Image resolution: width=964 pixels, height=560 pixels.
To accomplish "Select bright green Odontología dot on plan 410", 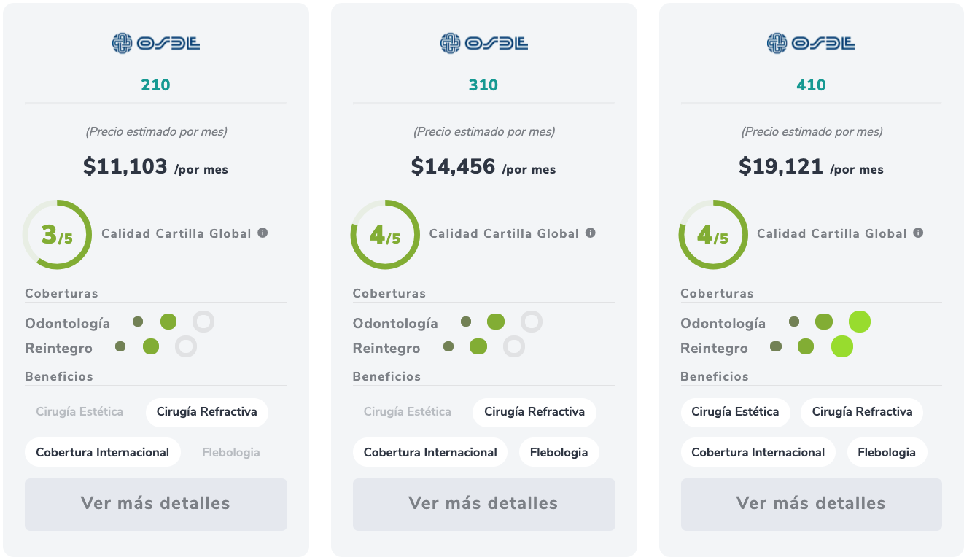I will point(860,322).
